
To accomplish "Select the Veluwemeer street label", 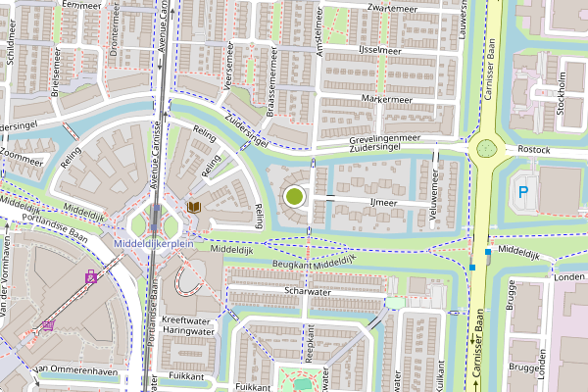I will click(x=434, y=195).
